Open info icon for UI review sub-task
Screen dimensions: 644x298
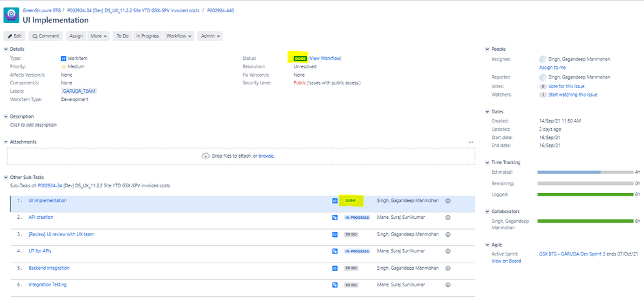448,234
